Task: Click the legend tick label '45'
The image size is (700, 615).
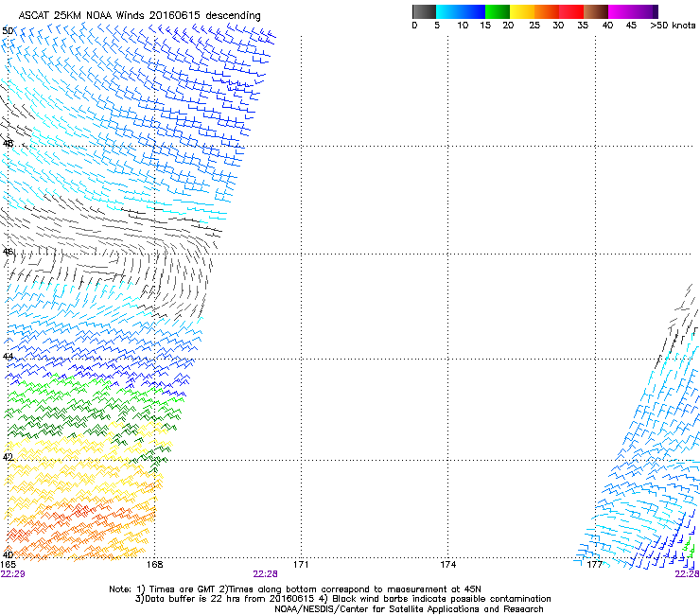Action: (631, 26)
